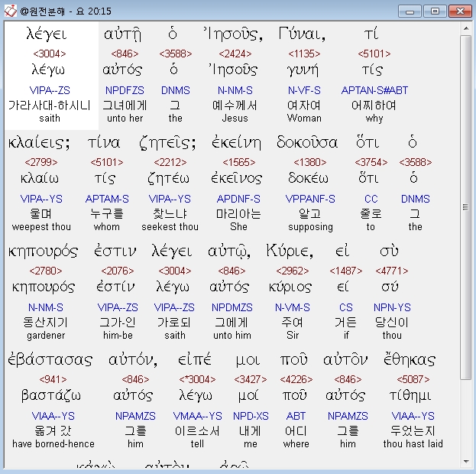The height and width of the screenshot is (474, 476).
Task: Click Strong's number <2780>
Action: [46, 271]
